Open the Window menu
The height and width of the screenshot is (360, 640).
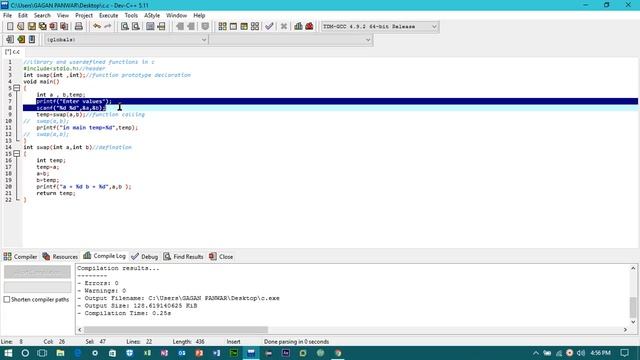click(176, 16)
